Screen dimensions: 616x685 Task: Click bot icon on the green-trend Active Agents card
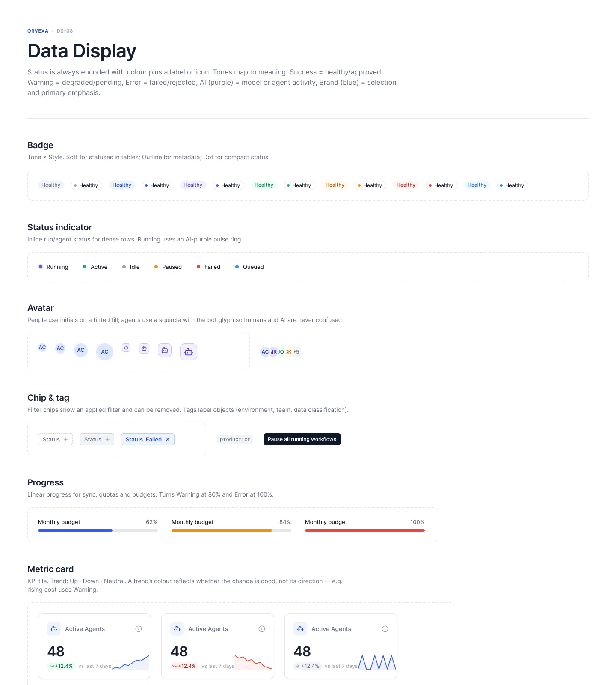[x=54, y=629]
